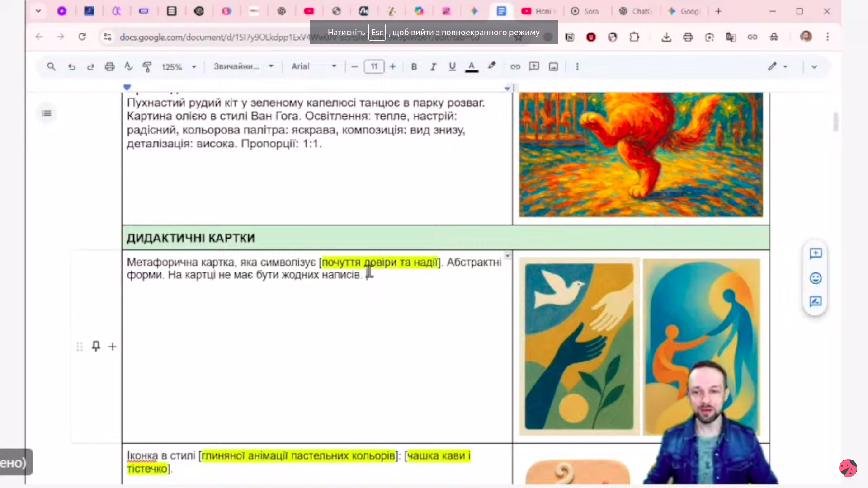Click the add comment toolbar icon
868x488 pixels.
tap(534, 67)
